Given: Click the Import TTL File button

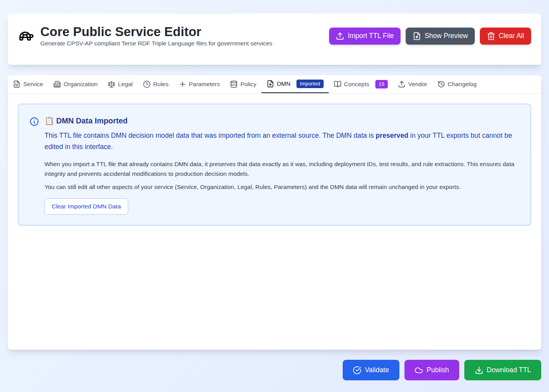Looking at the screenshot, I should tap(364, 36).
